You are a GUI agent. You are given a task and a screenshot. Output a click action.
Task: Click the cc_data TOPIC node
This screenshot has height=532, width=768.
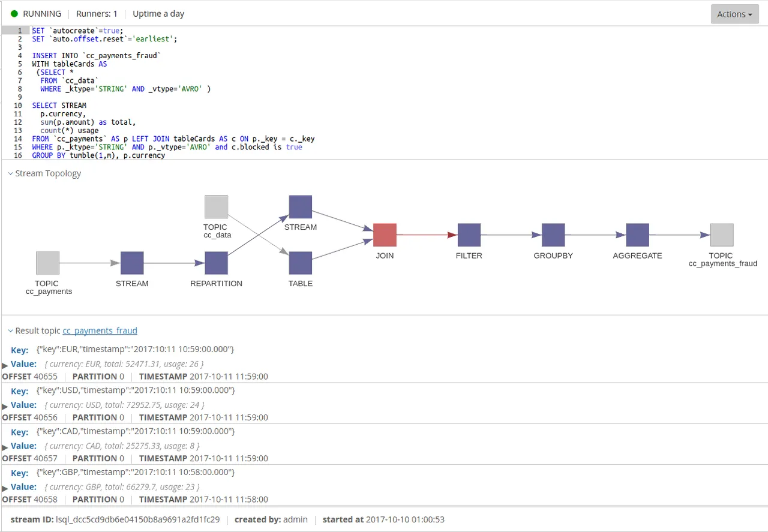coord(216,206)
